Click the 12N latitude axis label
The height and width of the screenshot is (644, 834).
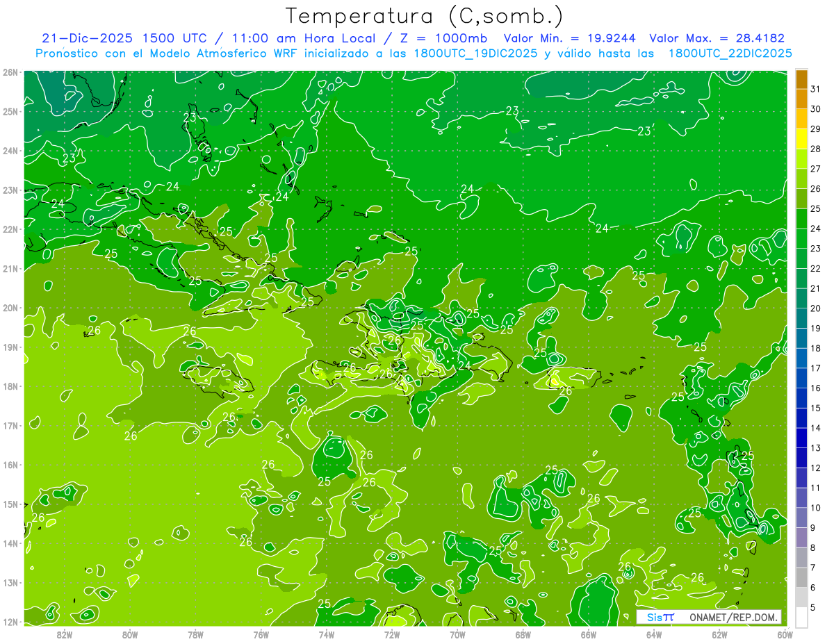pos(10,622)
